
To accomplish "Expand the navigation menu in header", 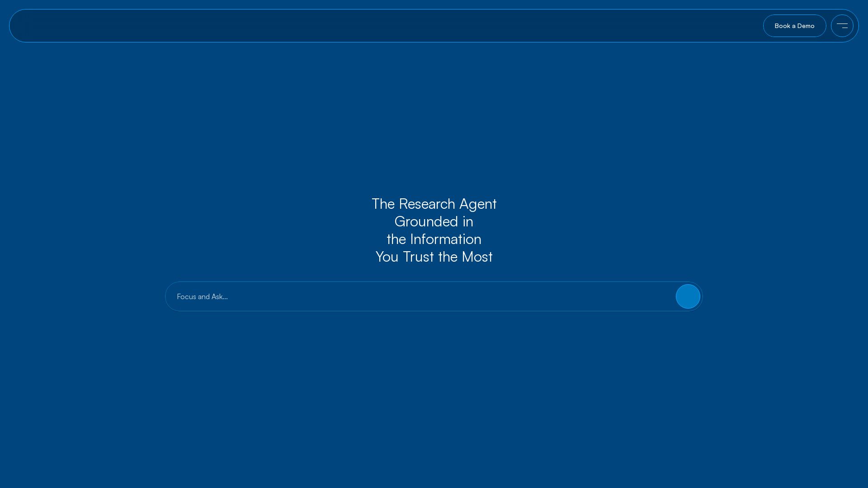I will pyautogui.click(x=842, y=26).
